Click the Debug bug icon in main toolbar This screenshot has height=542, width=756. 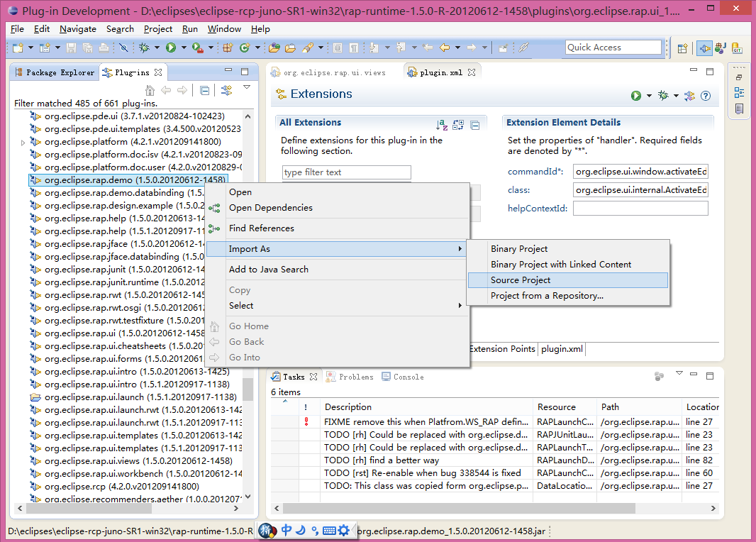click(x=144, y=48)
